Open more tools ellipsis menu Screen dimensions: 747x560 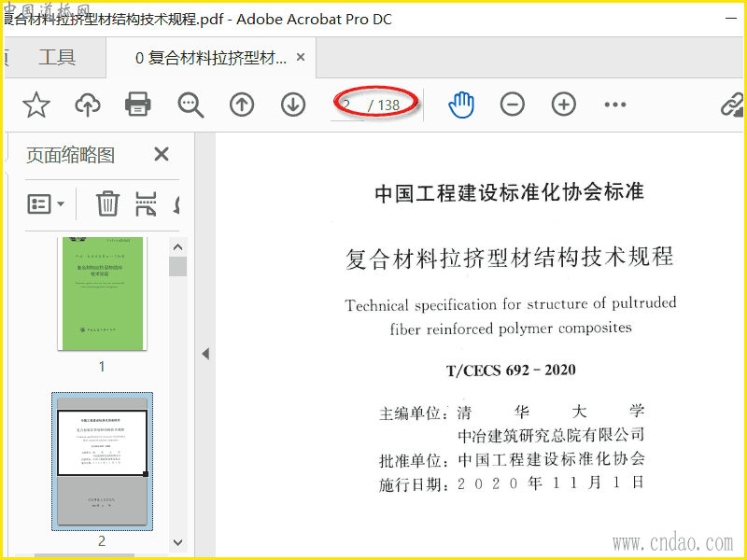coord(615,105)
